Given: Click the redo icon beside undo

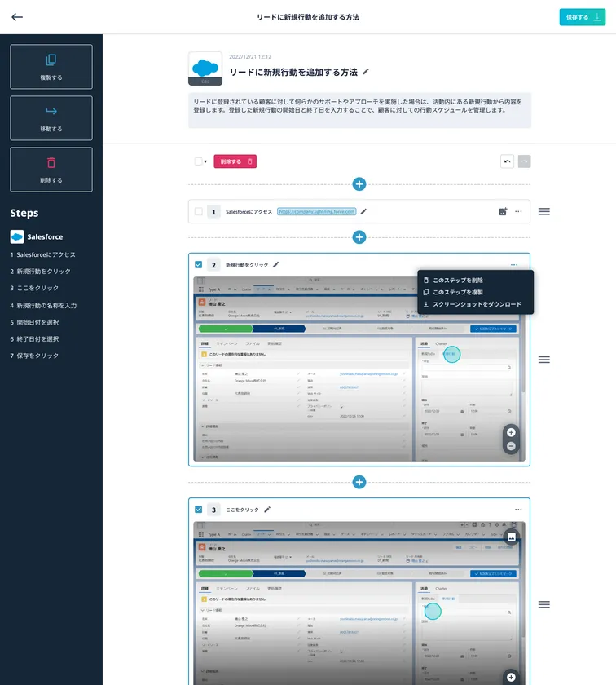Looking at the screenshot, I should tap(524, 161).
